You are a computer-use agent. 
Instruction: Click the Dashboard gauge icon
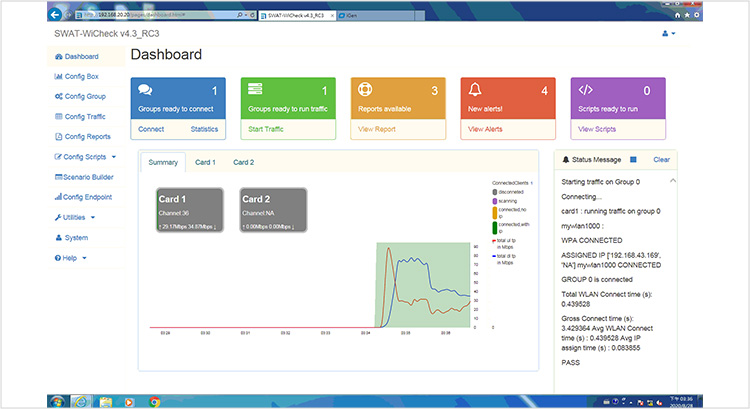[x=59, y=56]
